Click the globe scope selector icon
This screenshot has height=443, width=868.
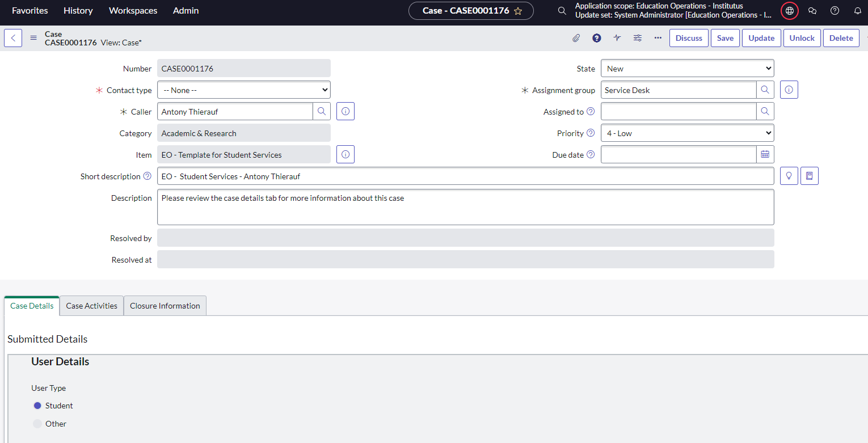click(x=790, y=11)
